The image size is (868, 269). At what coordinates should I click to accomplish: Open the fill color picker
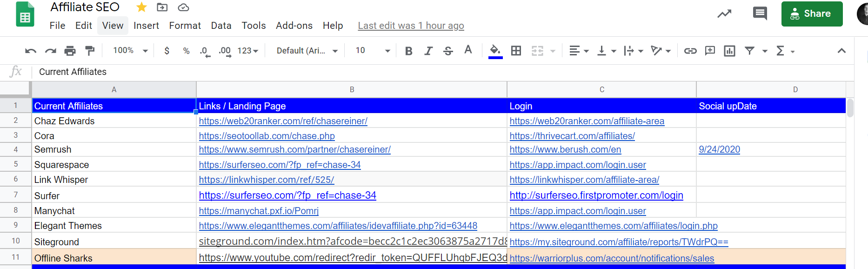tap(495, 51)
